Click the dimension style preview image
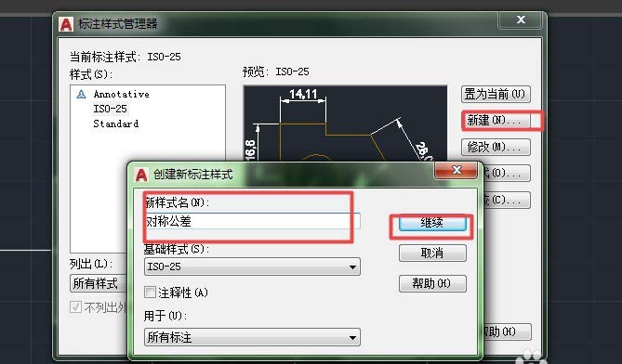The width and height of the screenshot is (622, 364). [345, 123]
